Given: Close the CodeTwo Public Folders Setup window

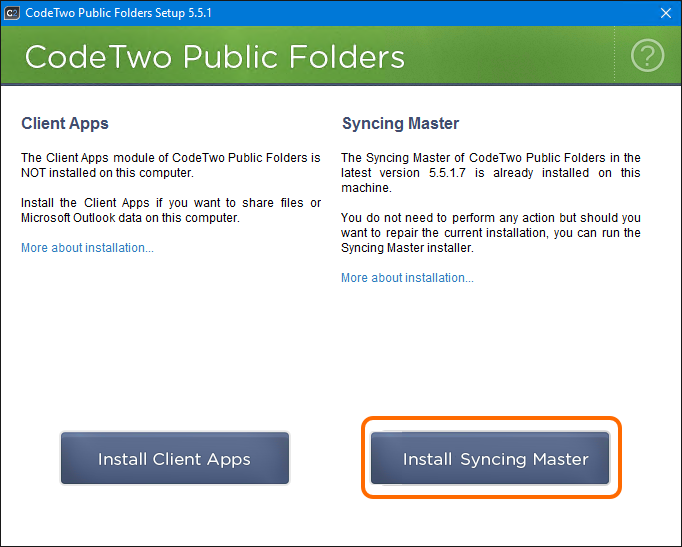Looking at the screenshot, I should click(x=665, y=13).
